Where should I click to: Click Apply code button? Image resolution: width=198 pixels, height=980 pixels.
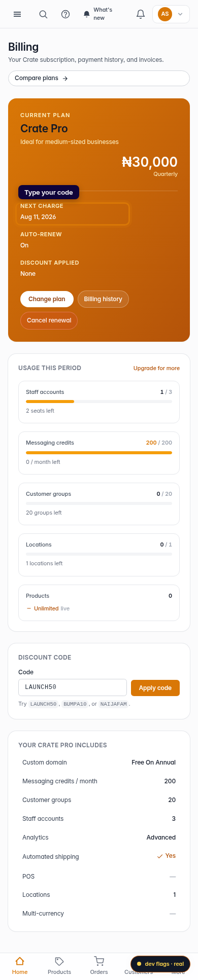(x=155, y=688)
